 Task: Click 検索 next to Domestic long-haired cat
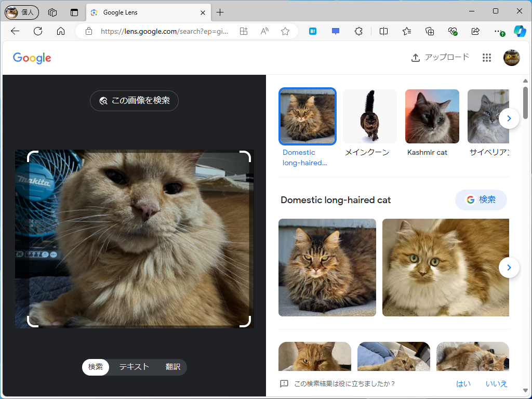pyautogui.click(x=481, y=200)
